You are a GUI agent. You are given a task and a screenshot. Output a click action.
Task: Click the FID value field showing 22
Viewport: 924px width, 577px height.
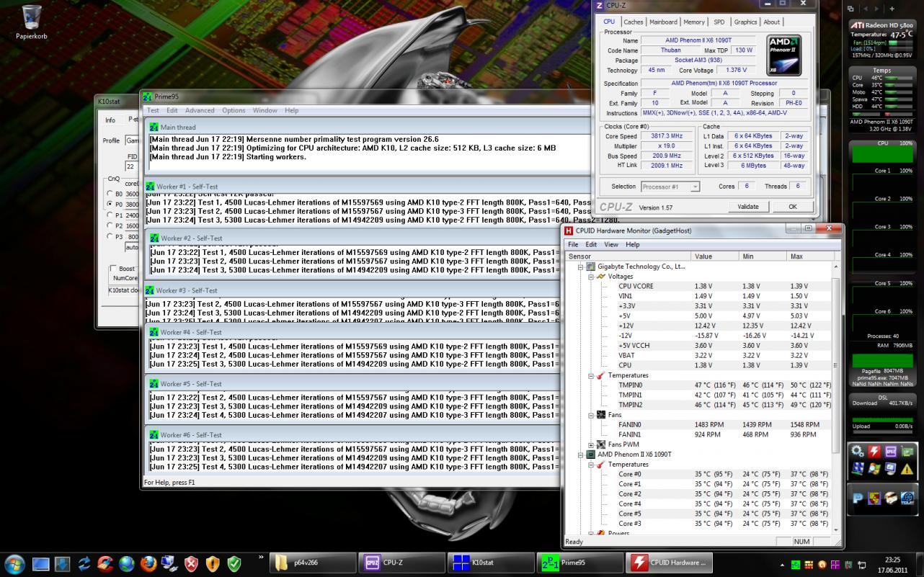[132, 166]
